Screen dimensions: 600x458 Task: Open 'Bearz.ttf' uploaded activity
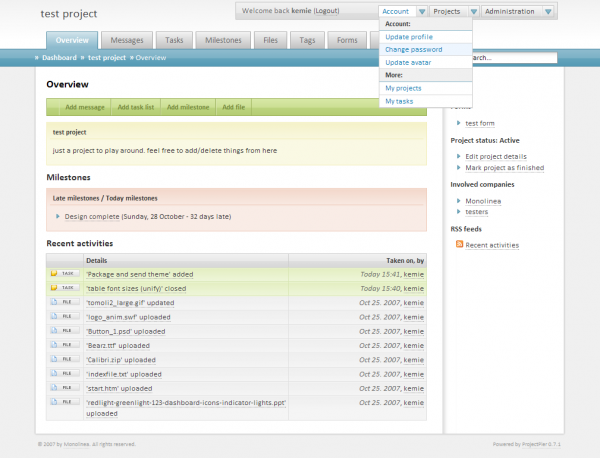pos(118,346)
